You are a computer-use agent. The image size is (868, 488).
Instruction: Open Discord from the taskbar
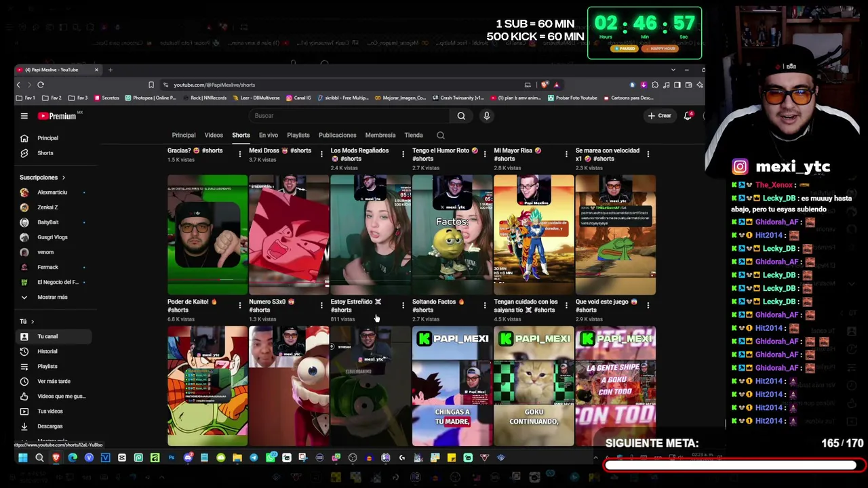pyautogui.click(x=188, y=458)
